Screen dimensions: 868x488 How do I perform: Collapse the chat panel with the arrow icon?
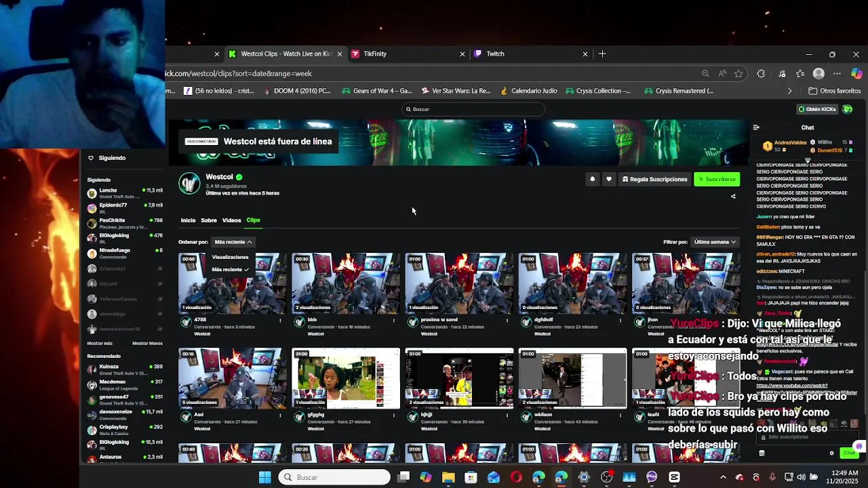point(756,127)
